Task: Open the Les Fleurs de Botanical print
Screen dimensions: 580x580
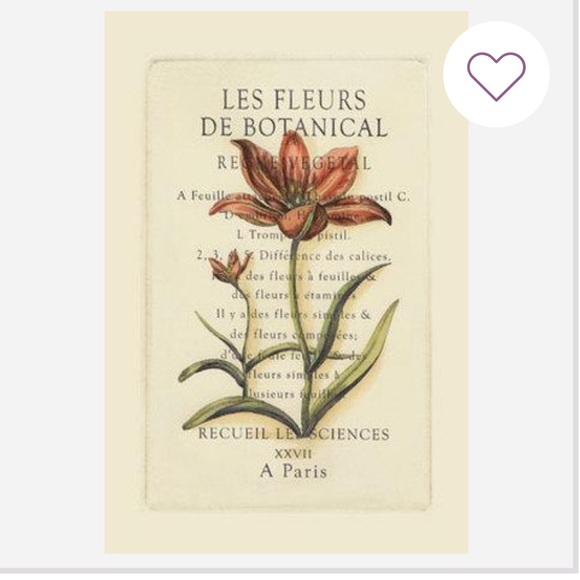Action: pos(286,282)
